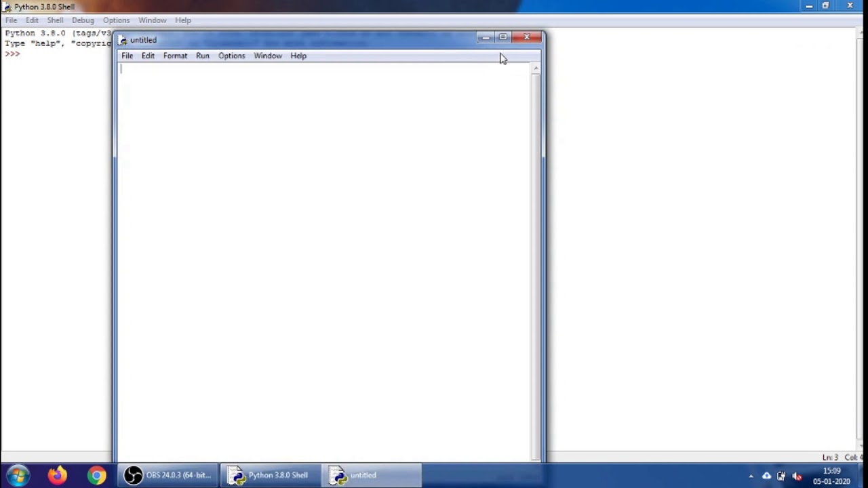Viewport: 868px width, 488px height.
Task: Maximize the untitled editor window
Action: 502,37
